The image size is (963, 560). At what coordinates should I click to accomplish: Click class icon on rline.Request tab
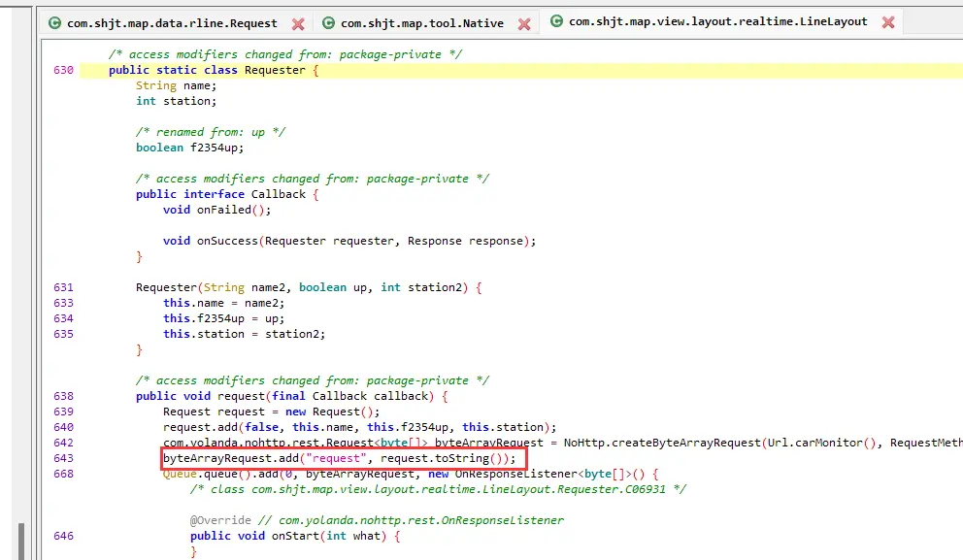[x=54, y=23]
